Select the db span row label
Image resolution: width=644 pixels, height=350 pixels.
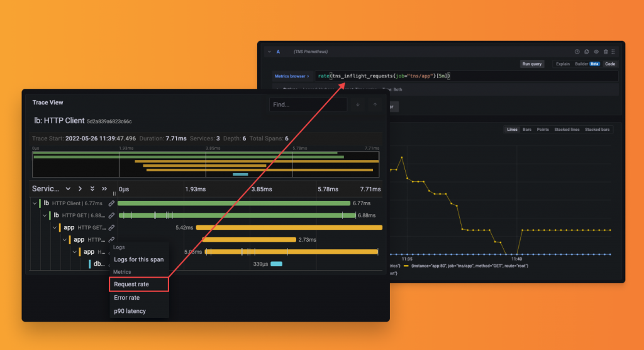coord(99,264)
